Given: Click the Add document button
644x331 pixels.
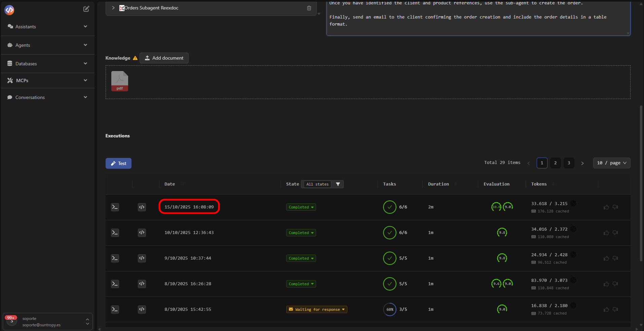Looking at the screenshot, I should (x=164, y=58).
